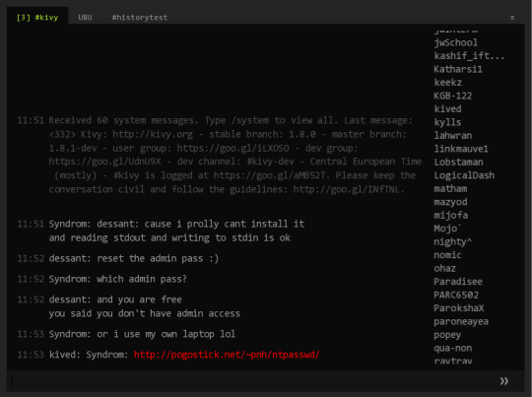This screenshot has height=397, width=532.
Task: Select user qua-non in nick list
Action: coord(453,348)
